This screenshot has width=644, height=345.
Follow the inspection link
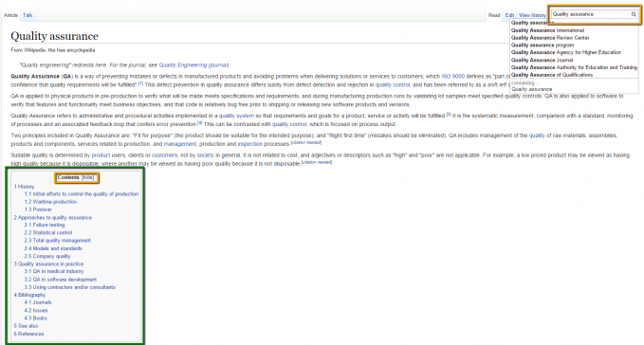coord(249,144)
